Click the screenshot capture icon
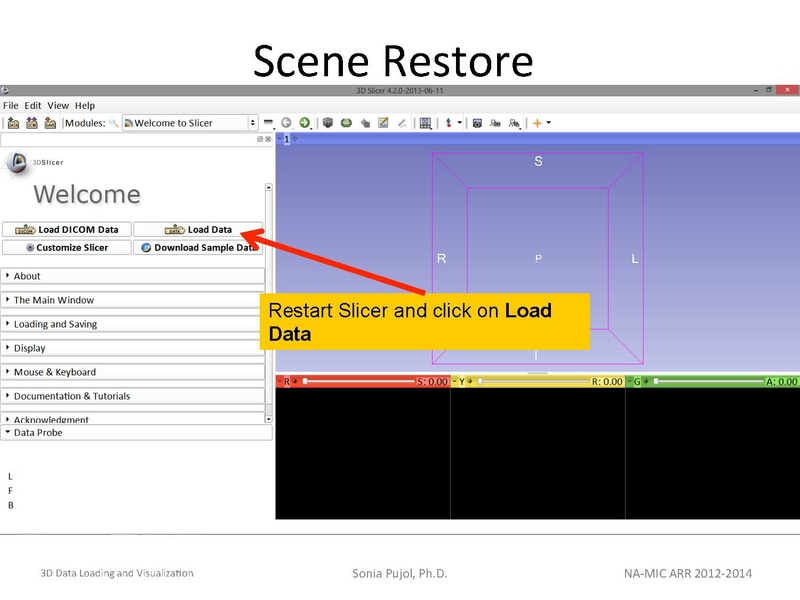 (x=477, y=123)
